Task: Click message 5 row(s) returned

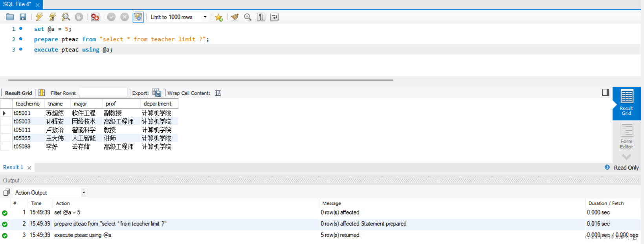Action: pos(340,235)
